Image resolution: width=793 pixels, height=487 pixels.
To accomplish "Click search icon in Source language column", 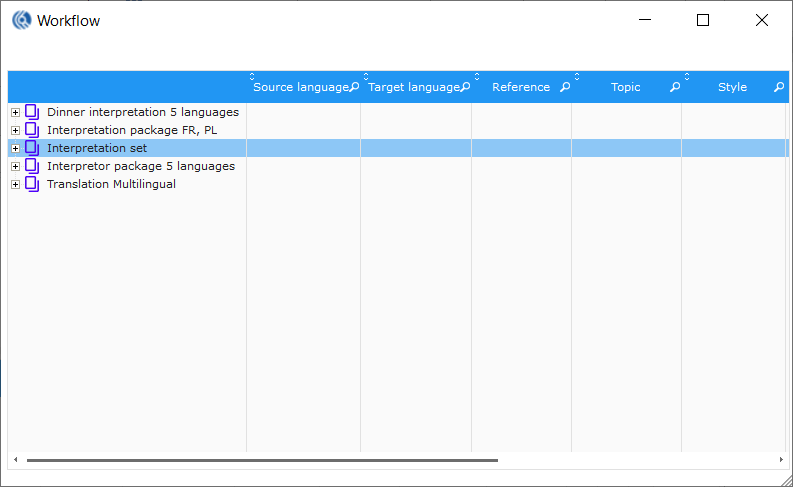I will [354, 87].
